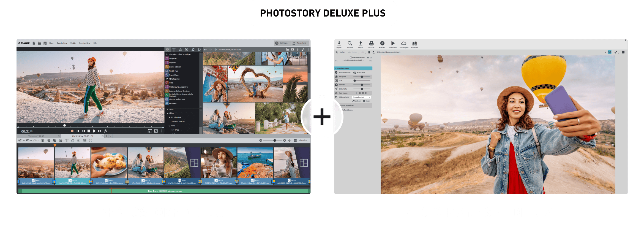The image size is (644, 232).
Task: Expand the 17 07 22 folder
Action: [x=171, y=130]
